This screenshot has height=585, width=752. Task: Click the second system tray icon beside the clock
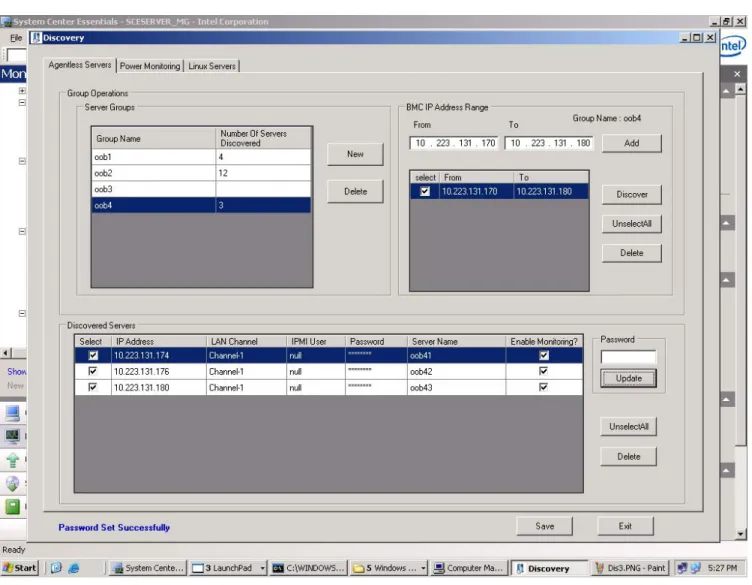[x=695, y=568]
